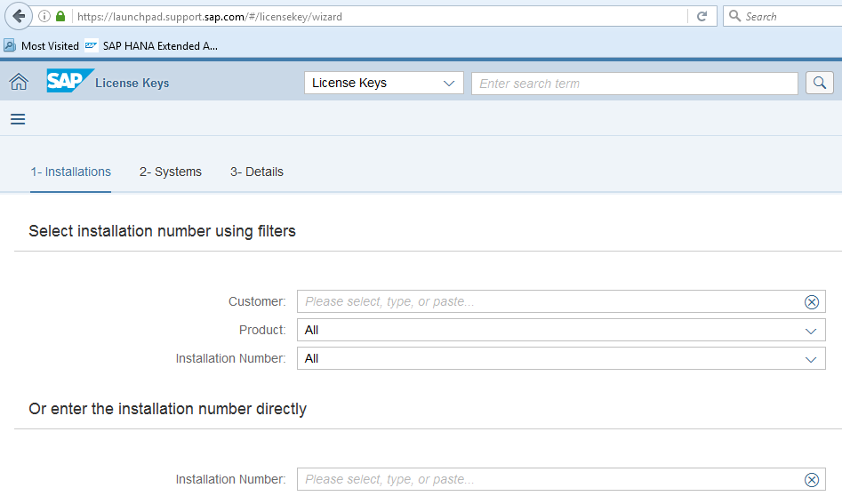The width and height of the screenshot is (842, 504).
Task: Switch to the 3- Details tab
Action: click(257, 172)
